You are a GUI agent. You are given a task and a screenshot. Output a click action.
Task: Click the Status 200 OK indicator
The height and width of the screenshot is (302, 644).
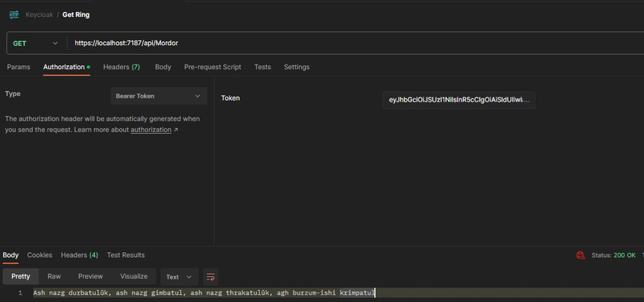pos(613,255)
